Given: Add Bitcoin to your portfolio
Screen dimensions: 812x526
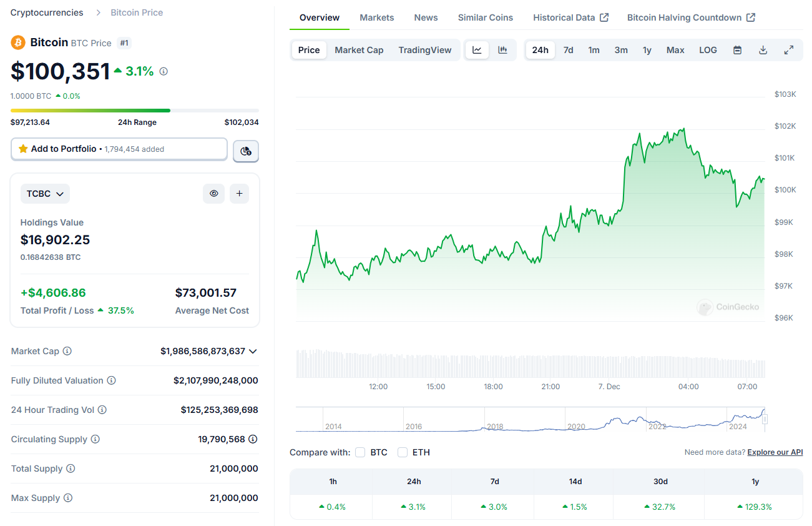Looking at the screenshot, I should 119,149.
